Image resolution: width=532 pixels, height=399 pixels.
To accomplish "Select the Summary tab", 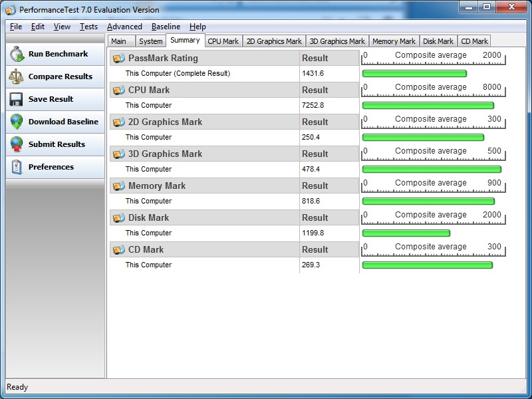I will [x=186, y=40].
